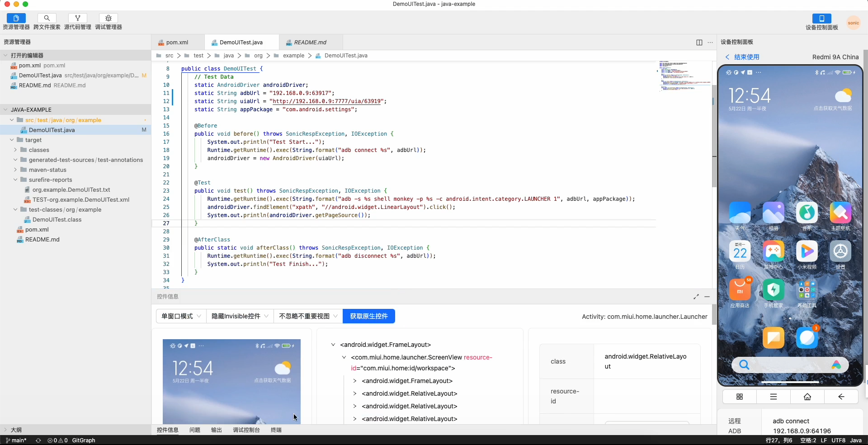Screen dimensions: 868x445
Task: Click the 获取原生控件 button
Action: click(369, 316)
